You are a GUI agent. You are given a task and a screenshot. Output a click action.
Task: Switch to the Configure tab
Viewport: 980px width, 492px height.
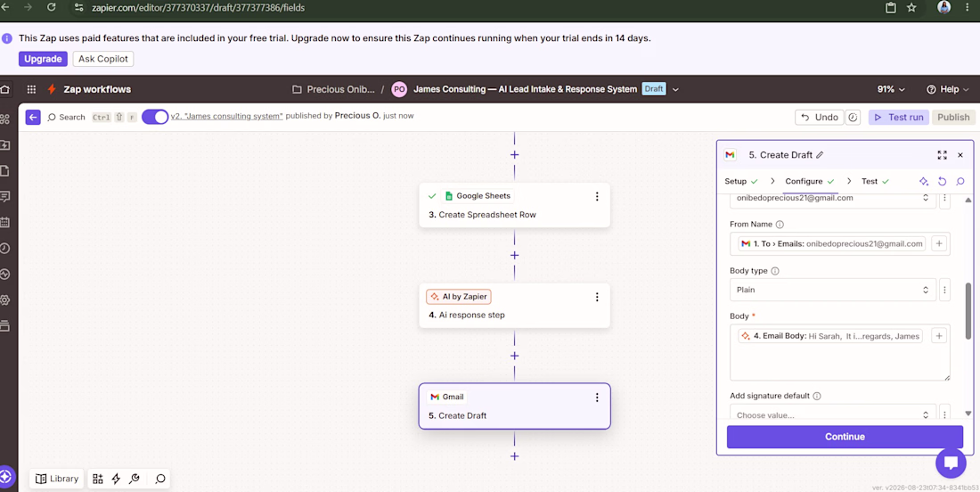810,181
